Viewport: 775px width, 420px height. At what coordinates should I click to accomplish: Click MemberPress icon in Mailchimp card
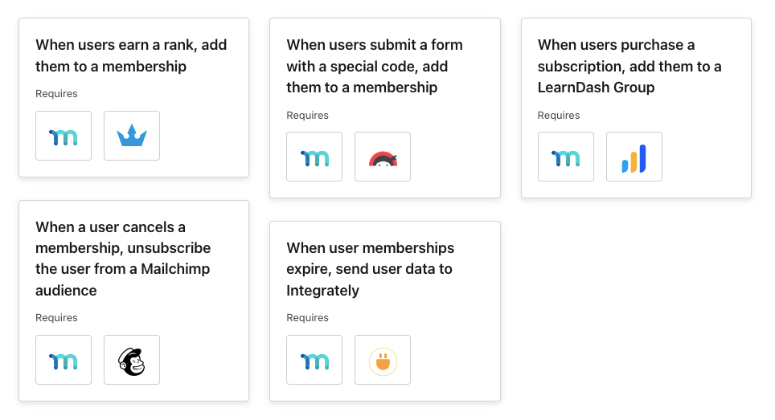point(63,360)
